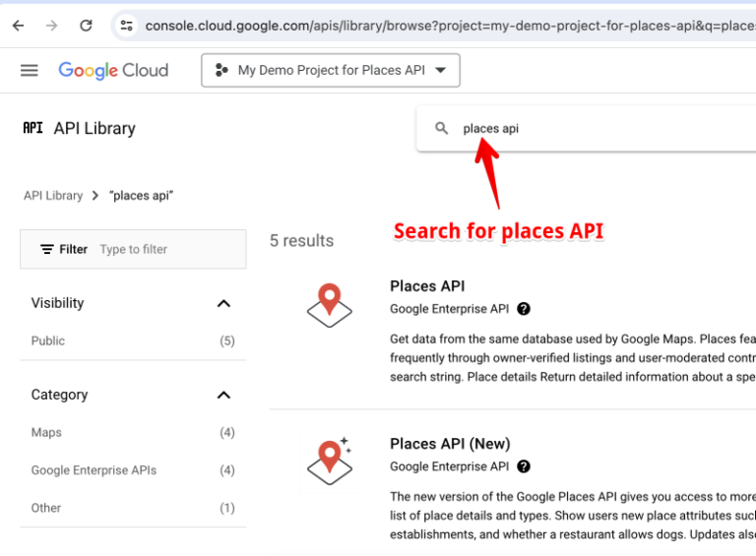Click the Places API (New) description text

[x=573, y=516]
